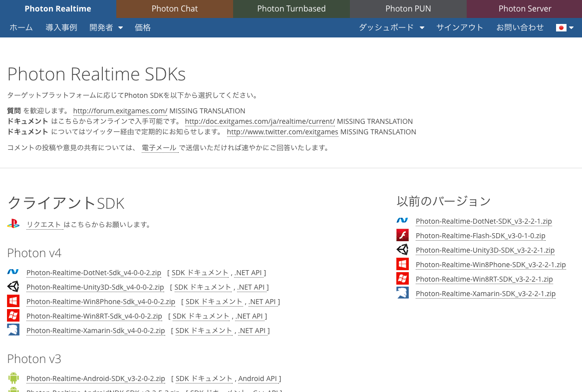This screenshot has width=582, height=392.
Task: Click the Photon v4 subsection heading
Action: pos(34,253)
